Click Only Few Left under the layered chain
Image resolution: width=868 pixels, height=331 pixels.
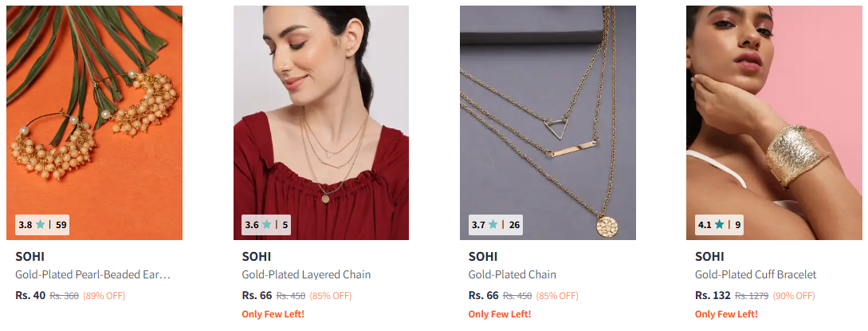273,314
